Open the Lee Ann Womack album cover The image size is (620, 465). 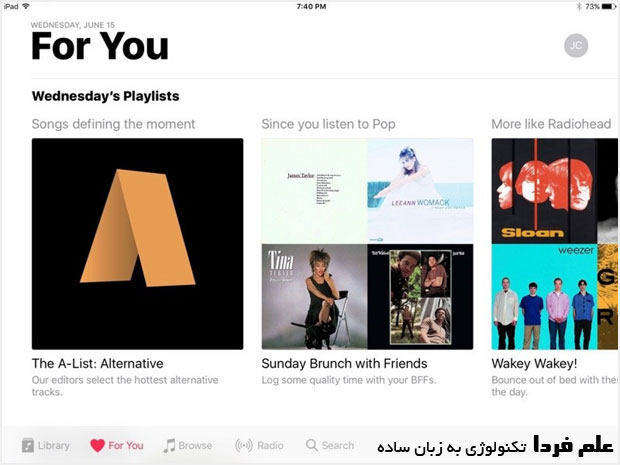tap(420, 191)
